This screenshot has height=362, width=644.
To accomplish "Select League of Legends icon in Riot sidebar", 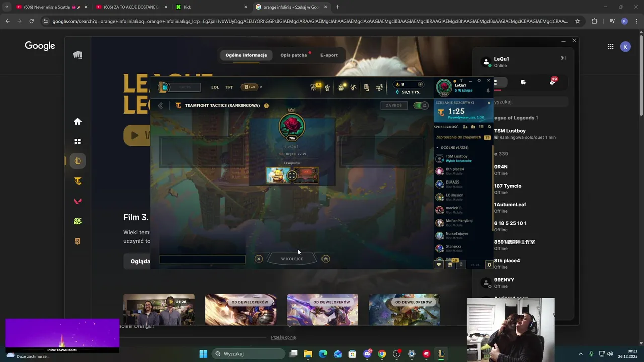I will [x=77, y=161].
